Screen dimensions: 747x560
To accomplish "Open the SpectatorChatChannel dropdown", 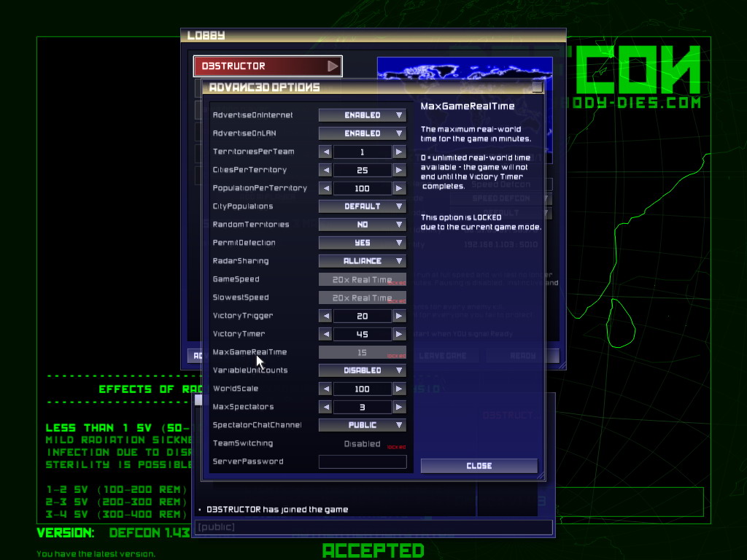I will [x=363, y=425].
